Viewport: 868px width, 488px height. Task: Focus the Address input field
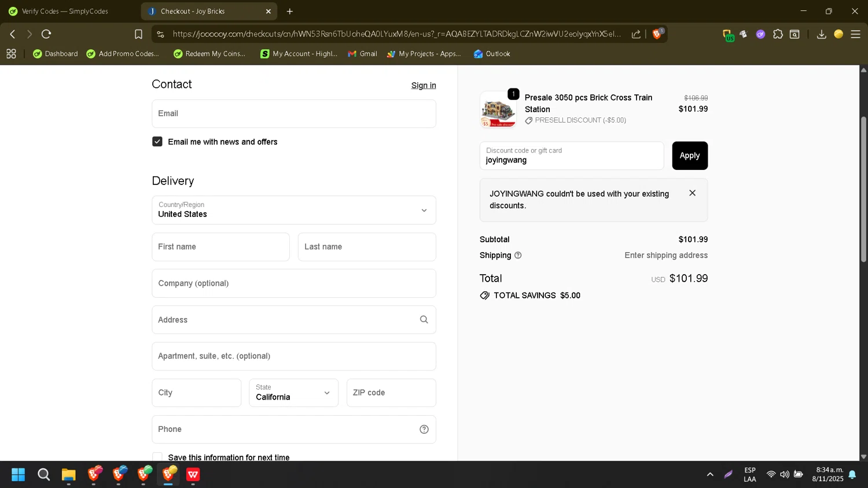(x=294, y=320)
